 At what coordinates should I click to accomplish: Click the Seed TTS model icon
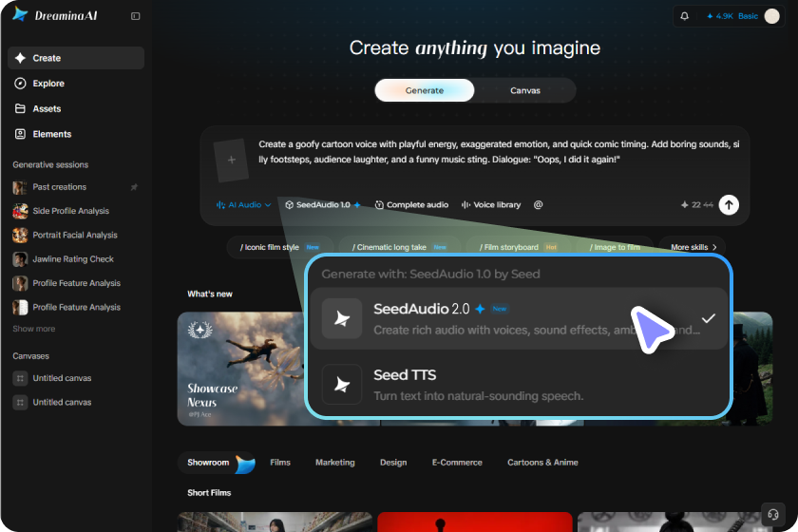click(342, 385)
